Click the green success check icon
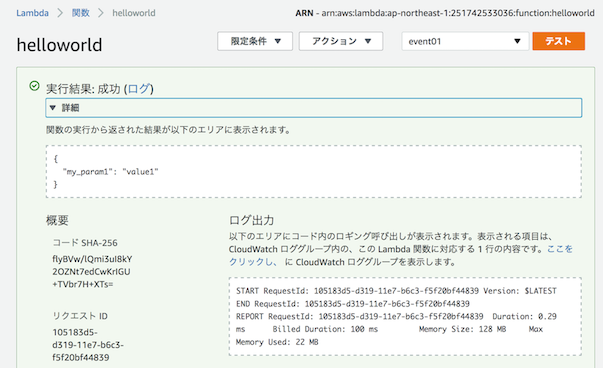The image size is (603, 368). click(34, 86)
